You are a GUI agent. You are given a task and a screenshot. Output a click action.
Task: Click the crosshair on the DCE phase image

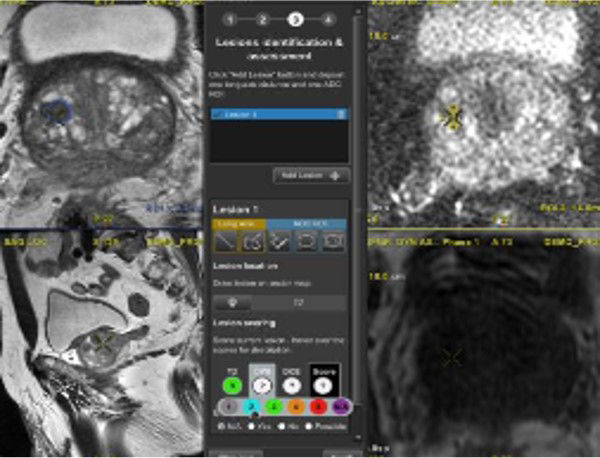(452, 359)
